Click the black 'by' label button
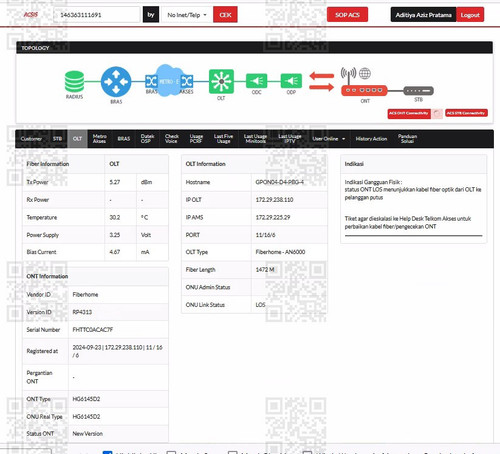Viewport: 500px width, 454px height. [151, 15]
